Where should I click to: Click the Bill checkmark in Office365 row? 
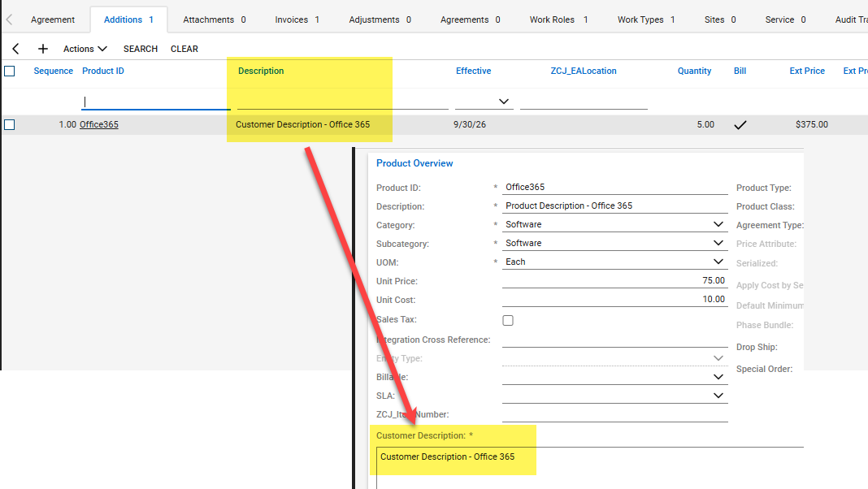[740, 125]
